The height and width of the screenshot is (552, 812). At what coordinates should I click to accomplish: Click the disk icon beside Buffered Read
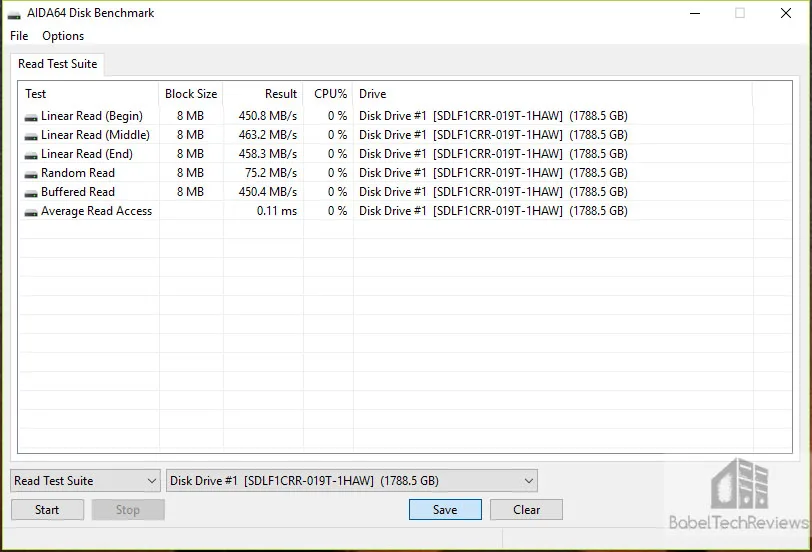[31, 193]
